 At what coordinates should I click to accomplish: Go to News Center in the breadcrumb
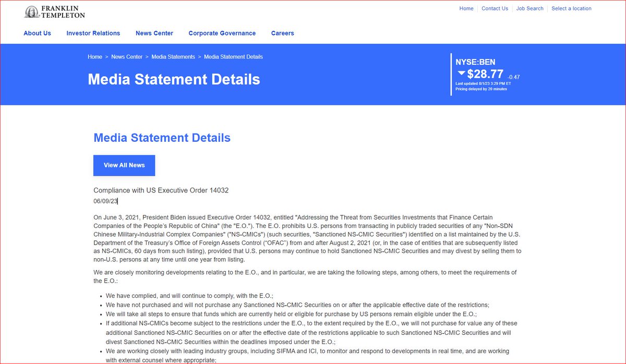click(x=127, y=57)
